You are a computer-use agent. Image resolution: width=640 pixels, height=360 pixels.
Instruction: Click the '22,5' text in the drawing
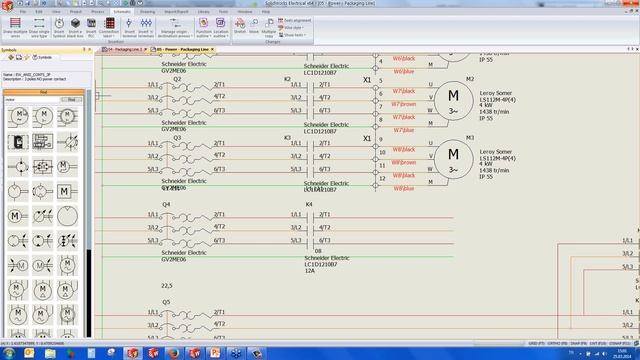pyautogui.click(x=167, y=286)
